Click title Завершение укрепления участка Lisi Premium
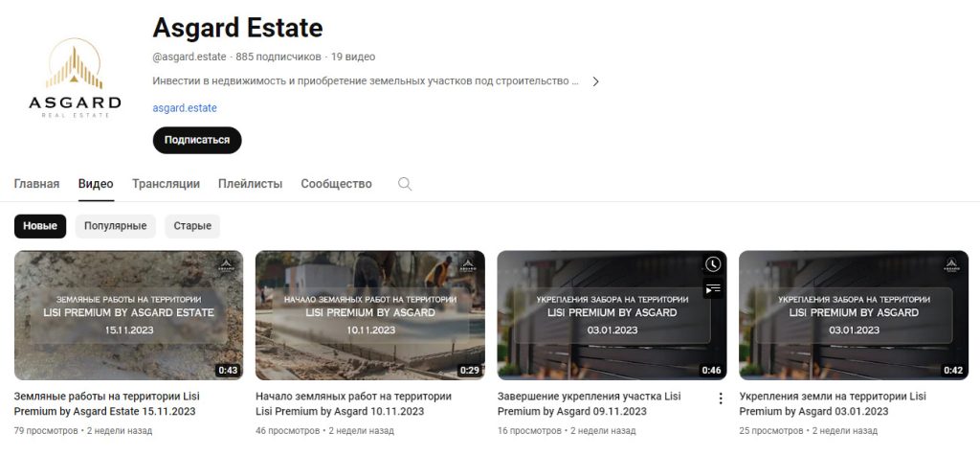Screen dimensions: 980x455 (x=590, y=403)
